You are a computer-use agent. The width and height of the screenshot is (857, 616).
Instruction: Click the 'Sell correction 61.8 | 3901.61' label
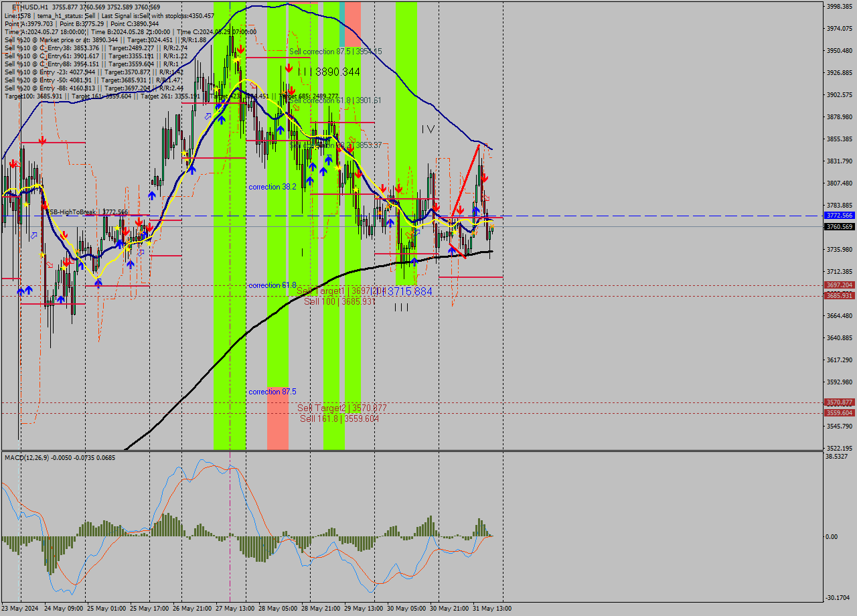pos(335,100)
